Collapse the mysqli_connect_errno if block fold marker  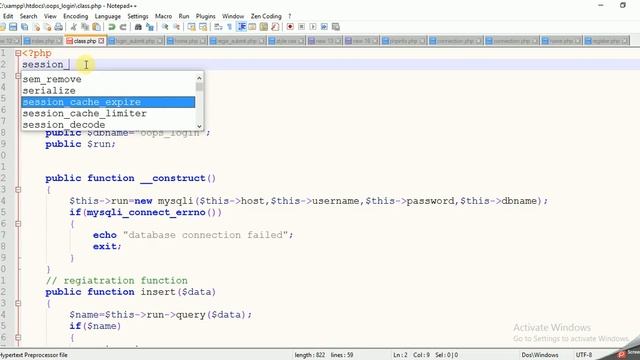click(18, 224)
